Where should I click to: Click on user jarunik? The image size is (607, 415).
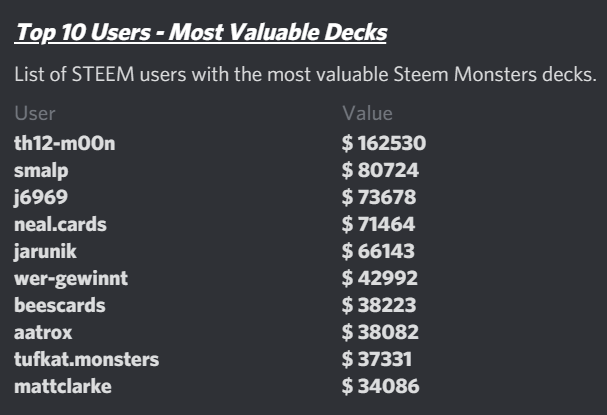(x=45, y=252)
